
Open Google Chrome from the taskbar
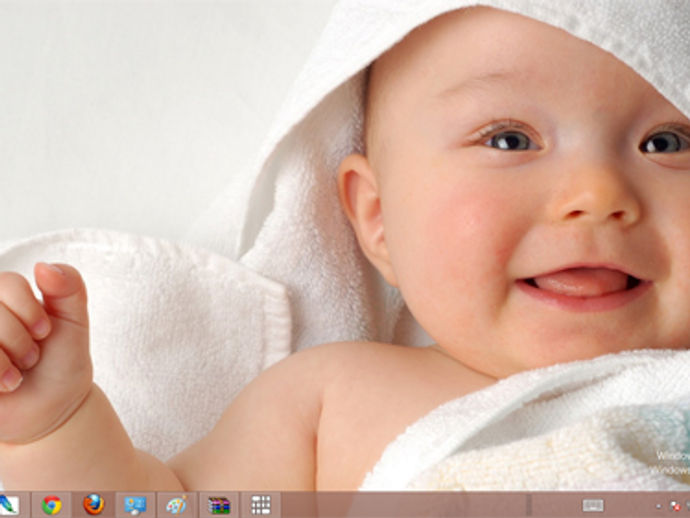[51, 505]
